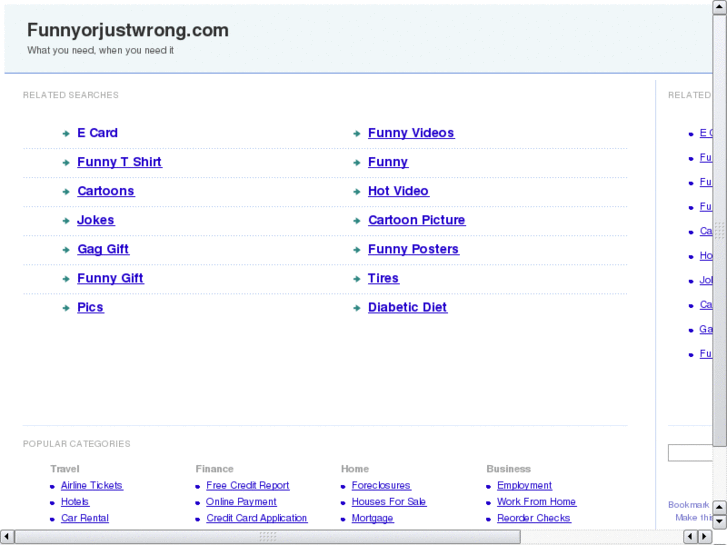Screen dimensions: 727x545
Task: Open the Cartoons related search
Action: coord(105,191)
